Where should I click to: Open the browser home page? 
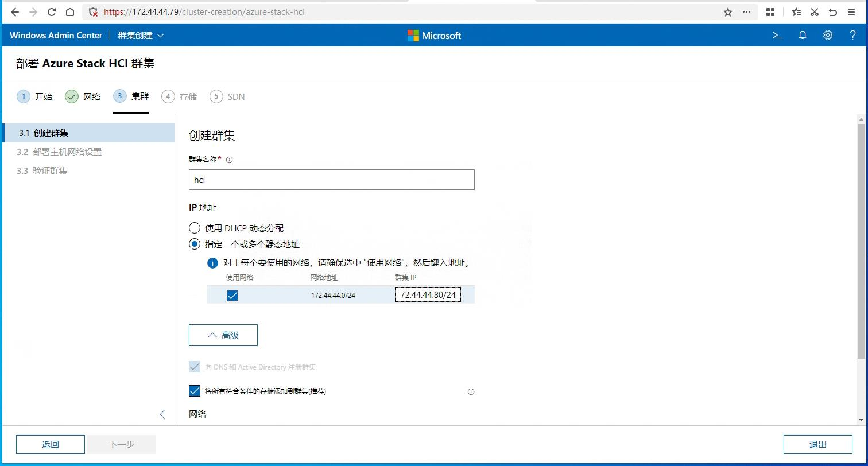70,12
